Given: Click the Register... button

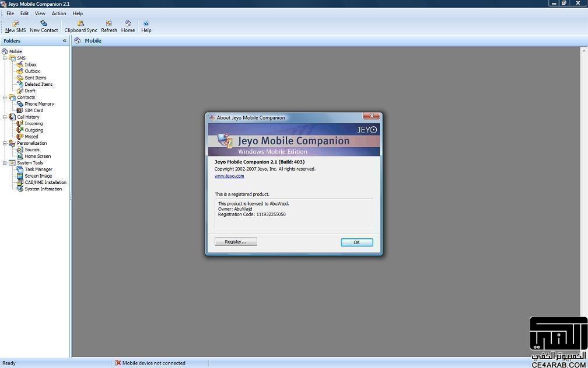Looking at the screenshot, I should click(x=236, y=242).
